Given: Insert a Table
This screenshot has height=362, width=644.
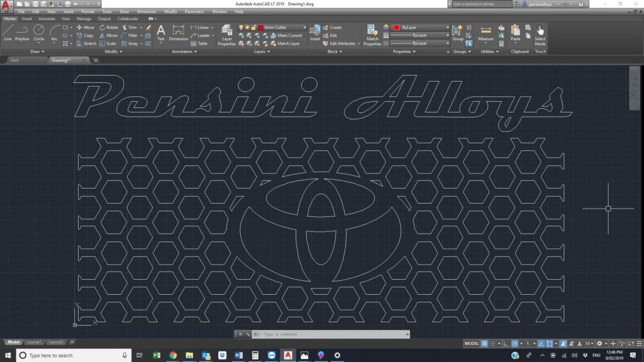Looking at the screenshot, I should tap(199, 43).
